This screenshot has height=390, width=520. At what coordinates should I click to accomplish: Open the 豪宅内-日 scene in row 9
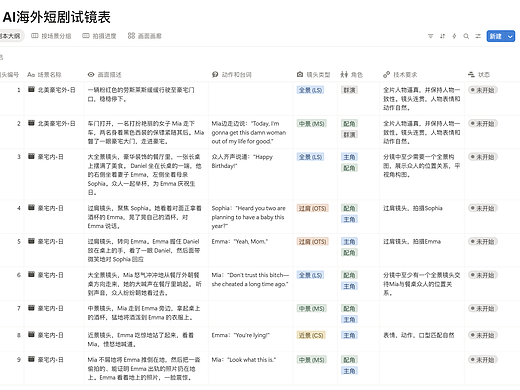click(51, 360)
